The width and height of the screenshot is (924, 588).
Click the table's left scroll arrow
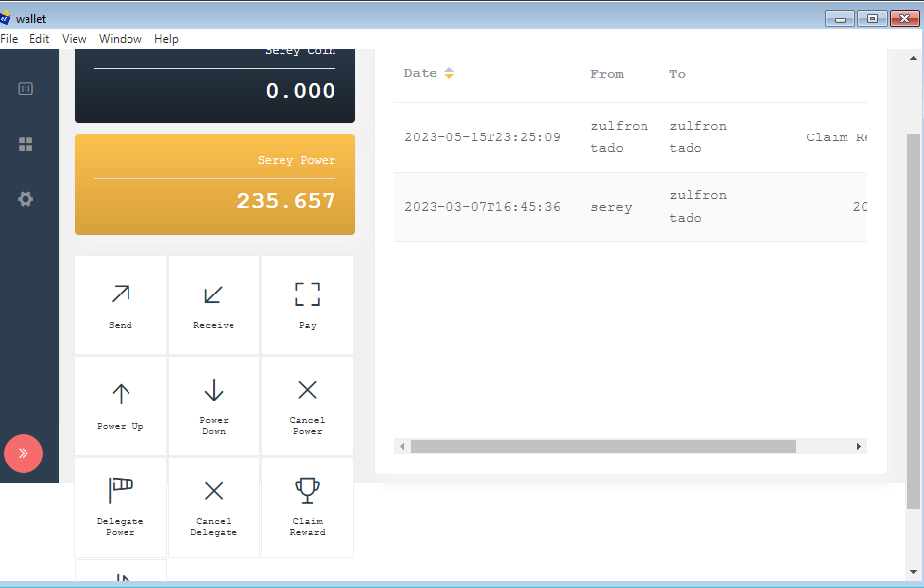click(402, 447)
